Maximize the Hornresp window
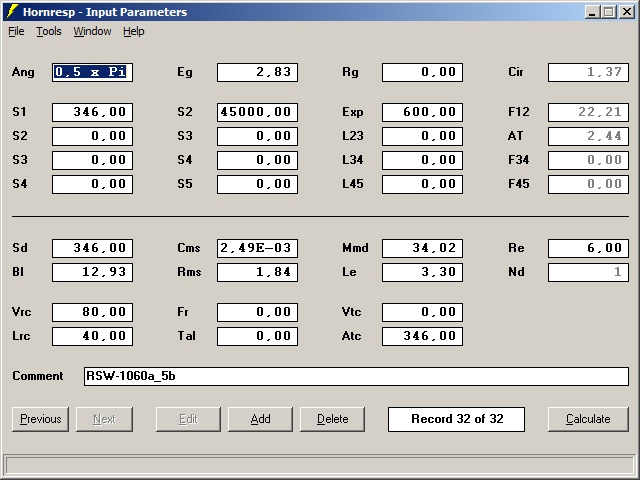The height and width of the screenshot is (480, 640). pyautogui.click(x=609, y=12)
